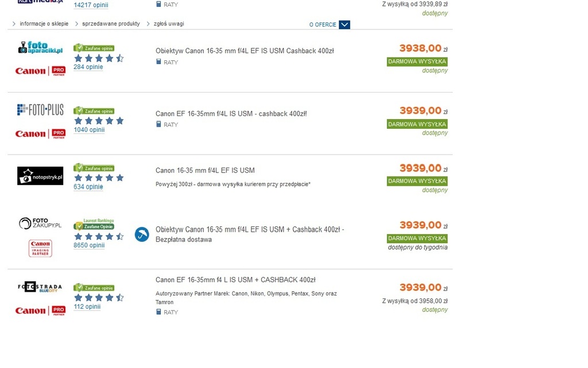Open the 284 opinie reviews link

[88, 67]
